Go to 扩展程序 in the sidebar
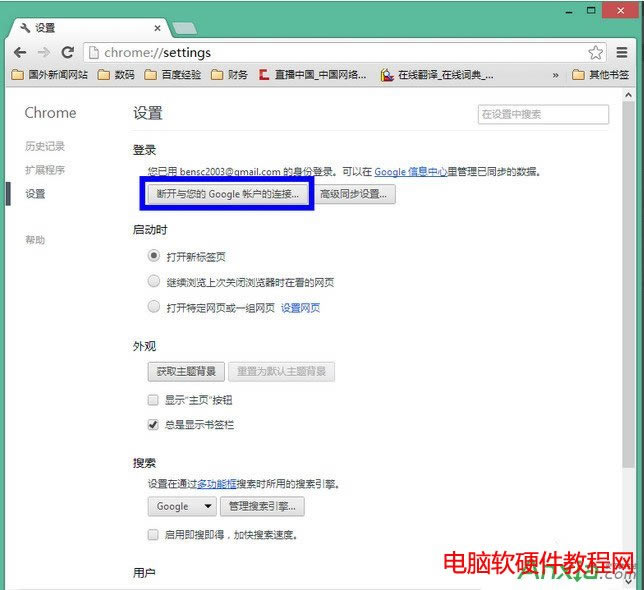Image resolution: width=644 pixels, height=590 pixels. point(45,170)
